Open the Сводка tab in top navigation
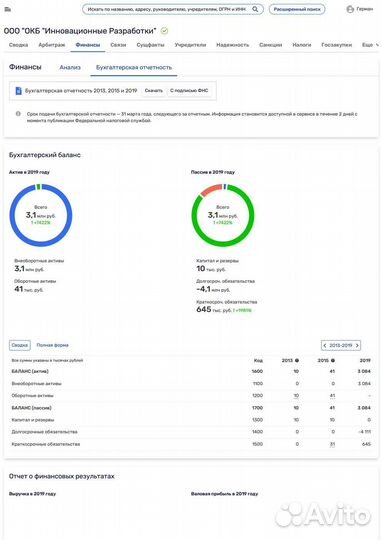382x540 pixels. (x=18, y=45)
